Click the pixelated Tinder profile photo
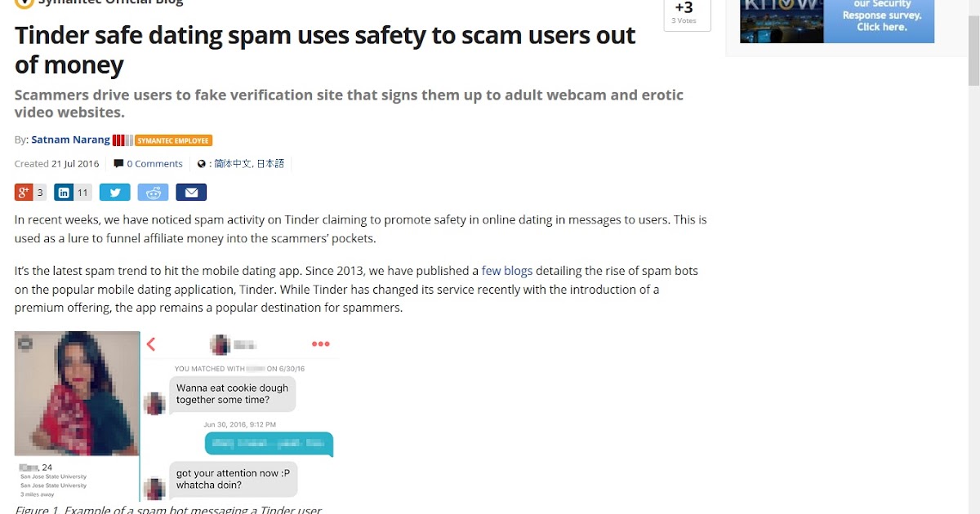 coord(77,393)
